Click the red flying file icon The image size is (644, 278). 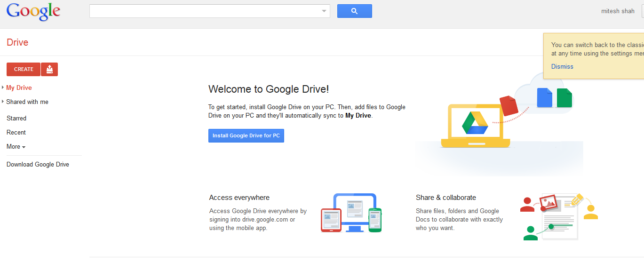click(509, 105)
